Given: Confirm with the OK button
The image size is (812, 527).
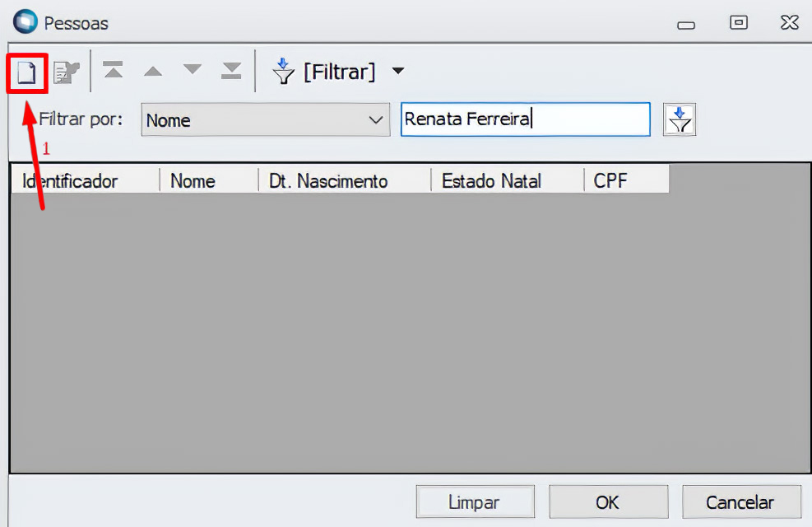Looking at the screenshot, I should (608, 502).
